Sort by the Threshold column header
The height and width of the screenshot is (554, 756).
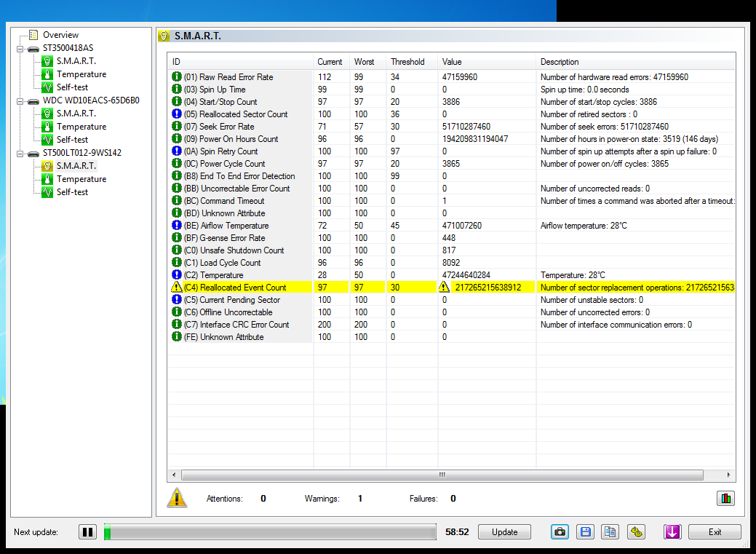(407, 62)
